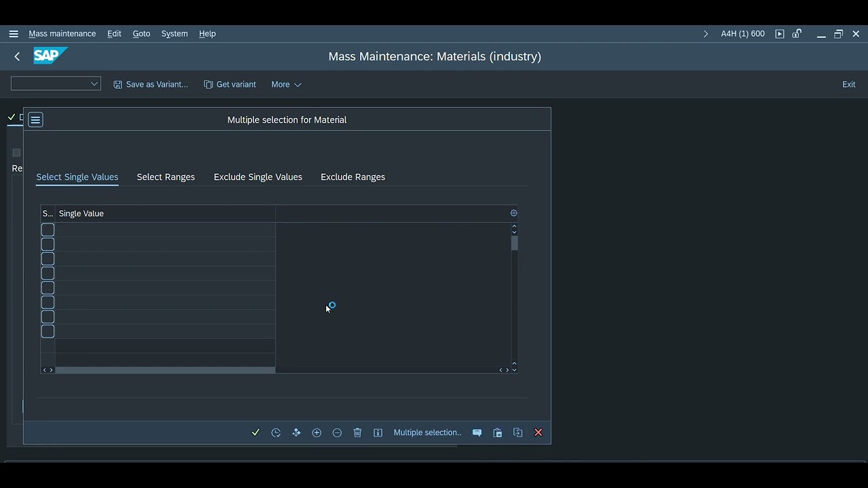Delete a line with the minus icon

pyautogui.click(x=337, y=432)
